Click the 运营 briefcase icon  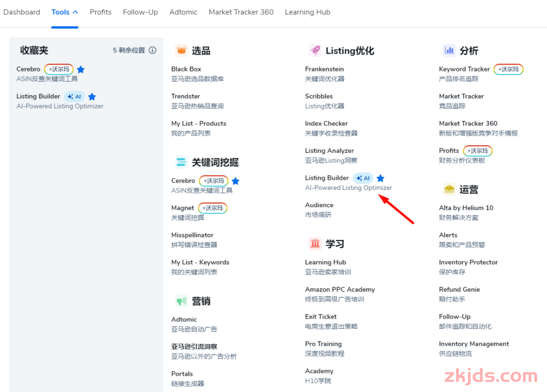coord(449,189)
